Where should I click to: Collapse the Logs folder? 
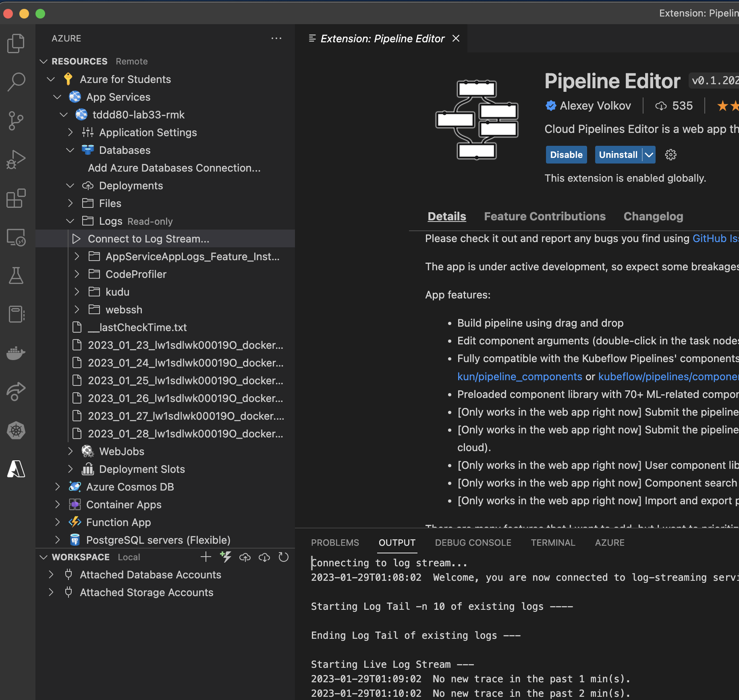(x=71, y=221)
